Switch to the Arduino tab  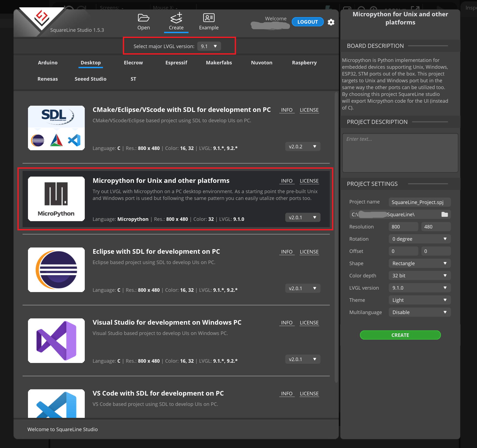pos(48,62)
